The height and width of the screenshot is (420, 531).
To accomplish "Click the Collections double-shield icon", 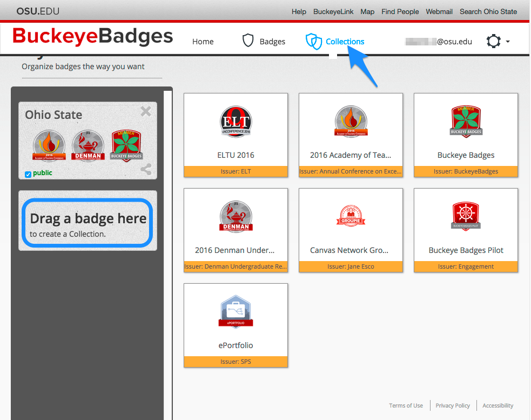I will [314, 42].
